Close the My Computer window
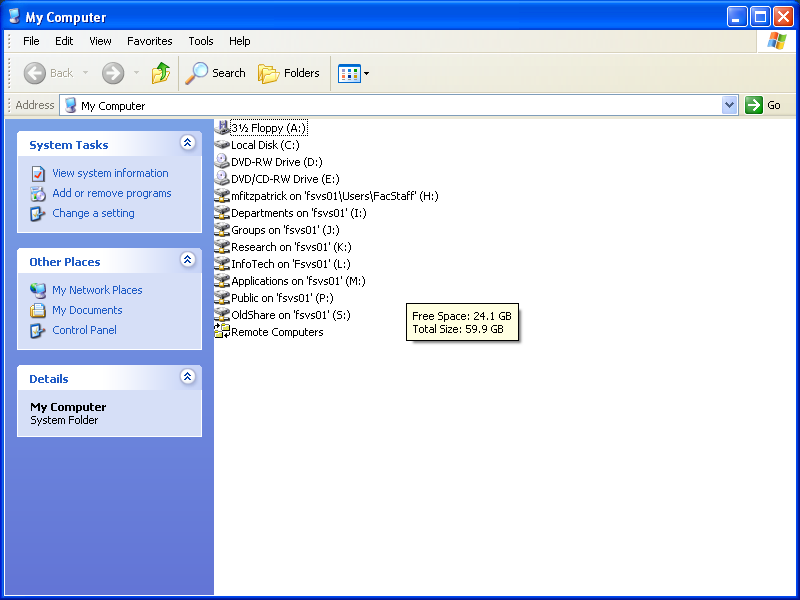 pos(783,17)
